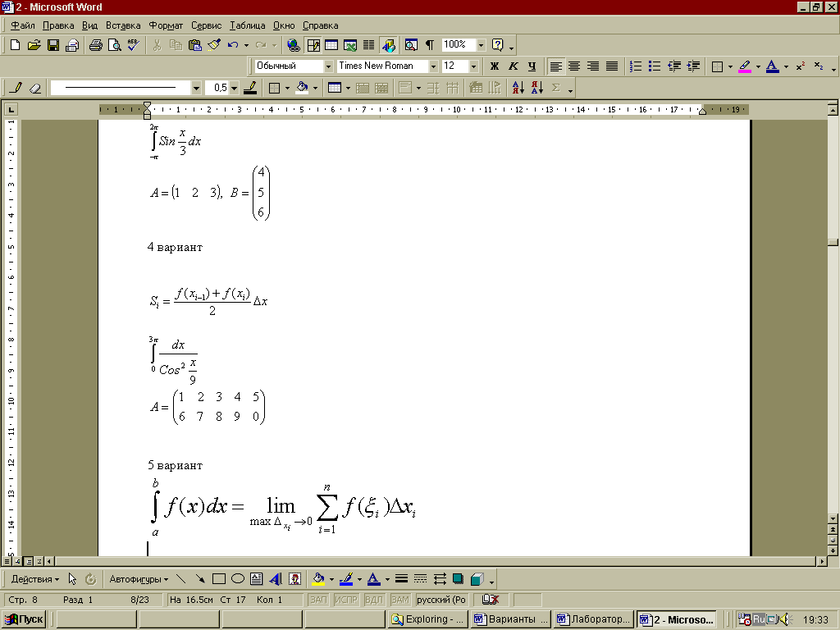Justify the paragraph text
The height and width of the screenshot is (630, 840).
pos(612,66)
